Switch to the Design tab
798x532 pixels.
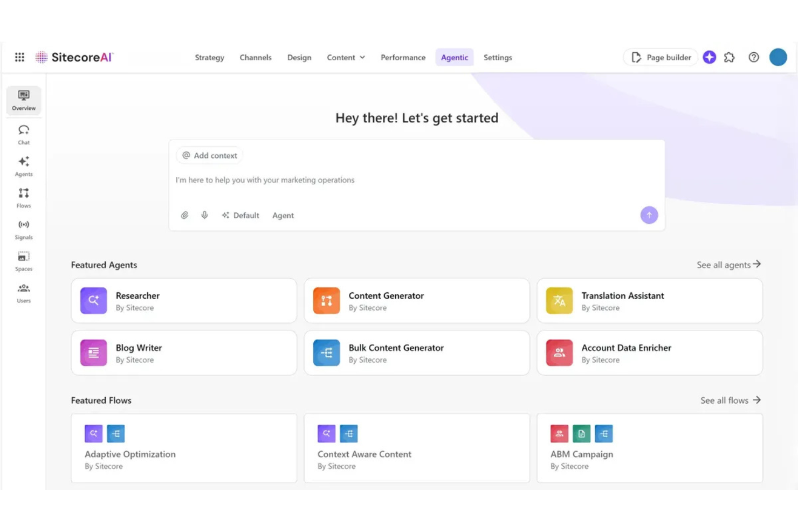pos(299,57)
